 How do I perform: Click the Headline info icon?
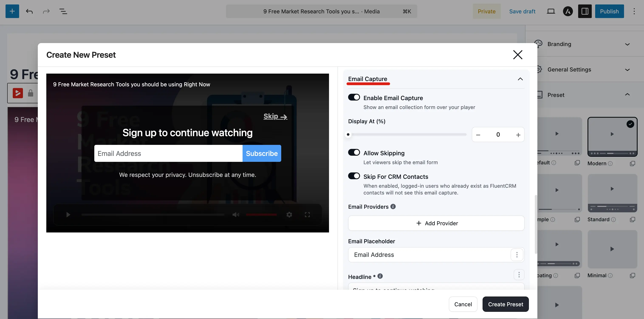point(380,276)
